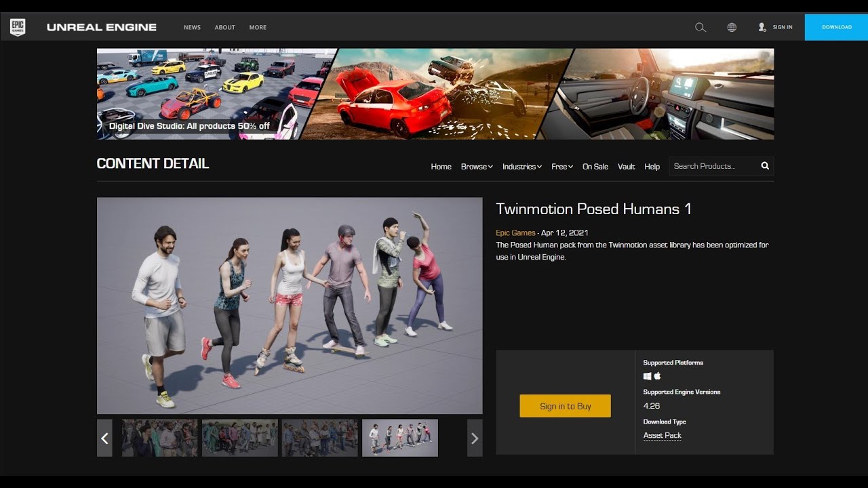
Task: Open the News menu item
Action: (x=192, y=27)
